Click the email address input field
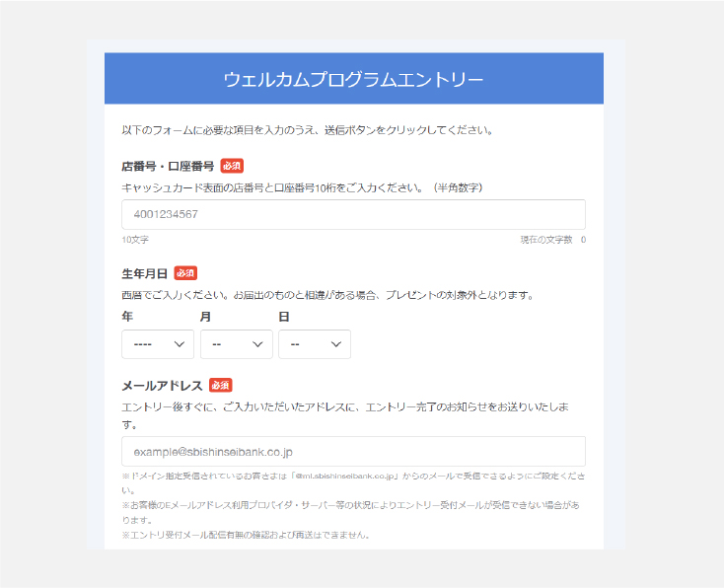 pyautogui.click(x=353, y=451)
